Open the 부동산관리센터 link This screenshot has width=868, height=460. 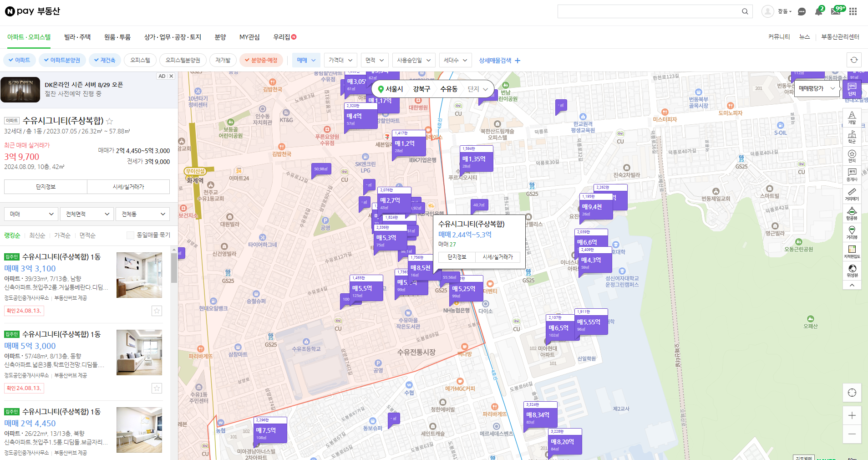pos(840,37)
